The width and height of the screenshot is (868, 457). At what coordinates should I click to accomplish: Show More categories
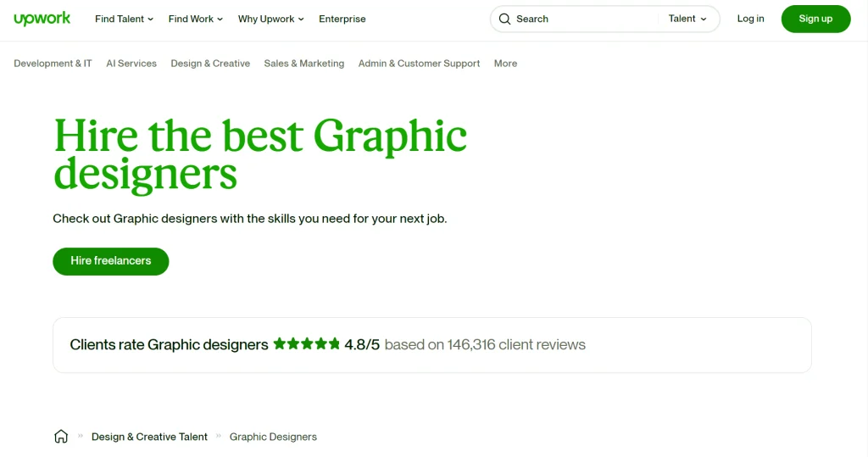[505, 64]
